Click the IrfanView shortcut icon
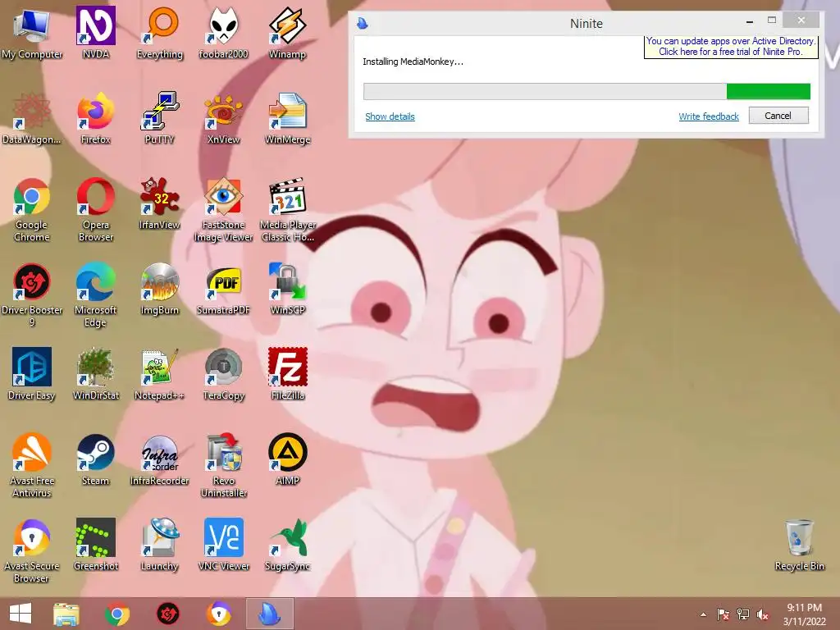840x630 pixels. (160, 204)
